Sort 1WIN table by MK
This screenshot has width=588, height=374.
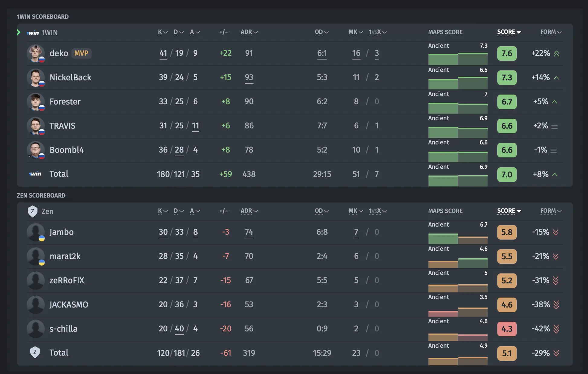pos(356,32)
